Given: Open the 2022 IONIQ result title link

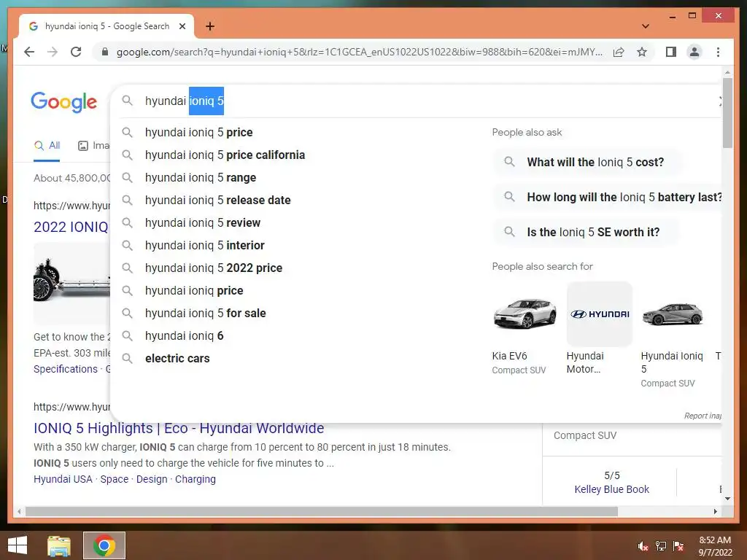Looking at the screenshot, I should point(71,227).
